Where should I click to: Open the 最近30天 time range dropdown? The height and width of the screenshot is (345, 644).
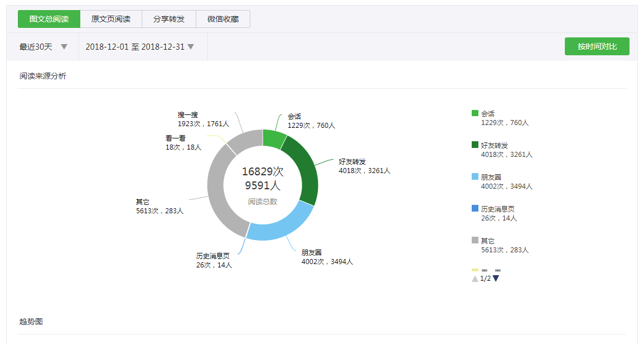42,47
